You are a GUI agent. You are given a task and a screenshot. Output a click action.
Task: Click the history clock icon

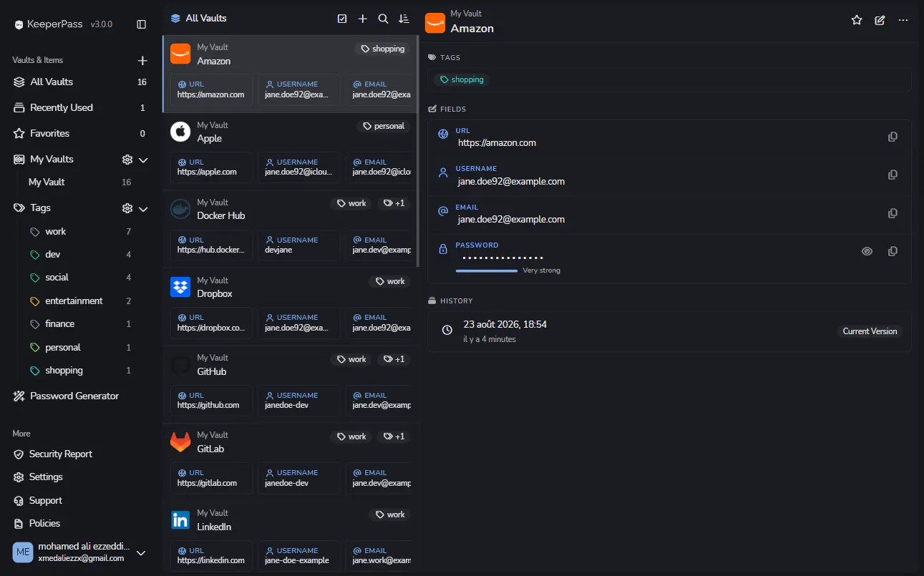click(x=447, y=330)
